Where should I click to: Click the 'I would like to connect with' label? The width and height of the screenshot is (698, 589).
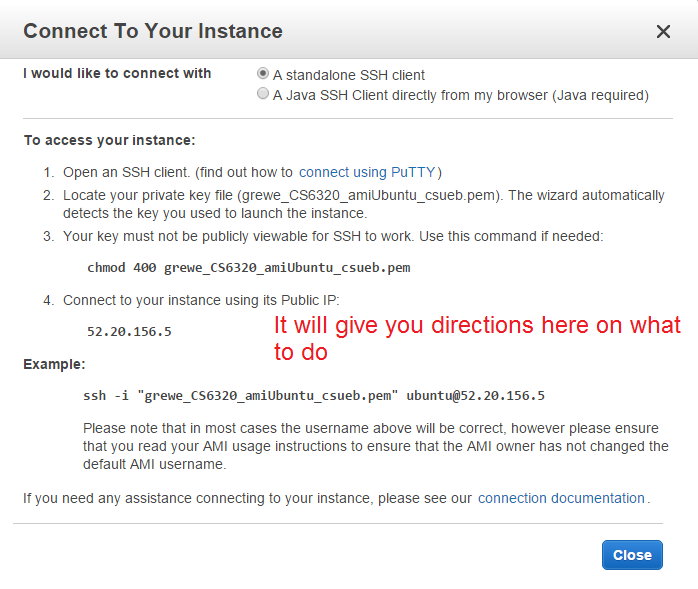tap(117, 73)
